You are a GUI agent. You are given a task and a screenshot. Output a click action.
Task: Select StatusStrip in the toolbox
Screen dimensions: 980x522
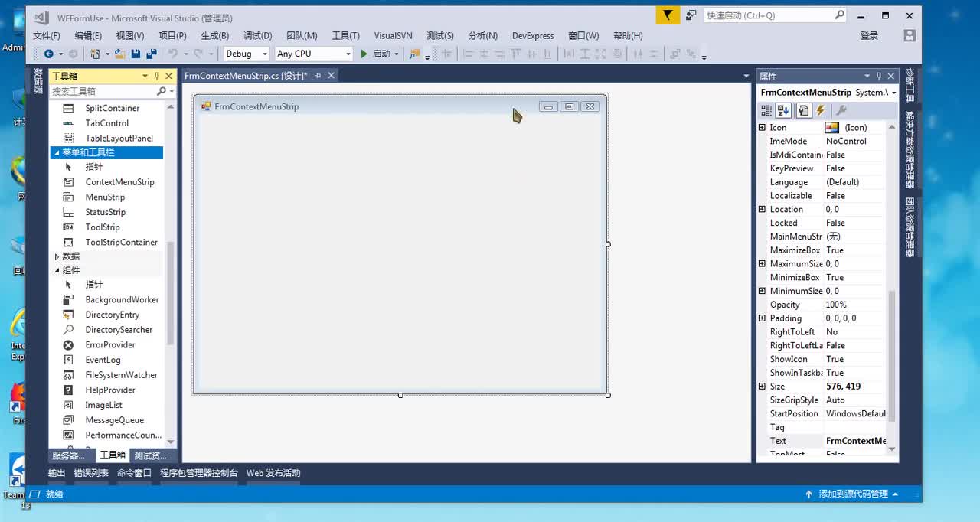pos(107,212)
